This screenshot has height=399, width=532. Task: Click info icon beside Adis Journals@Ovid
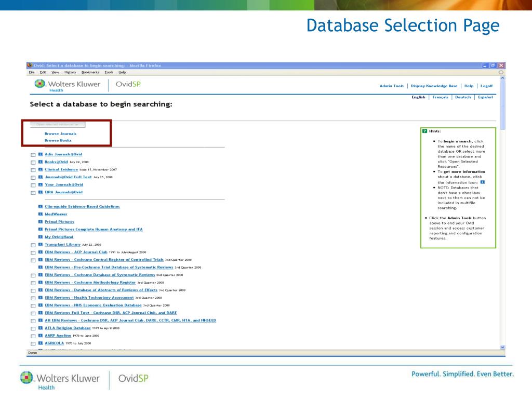pos(41,154)
